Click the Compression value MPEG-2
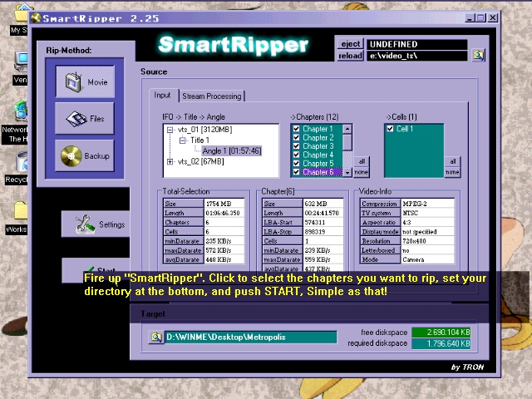The height and width of the screenshot is (399, 532). tap(427, 204)
